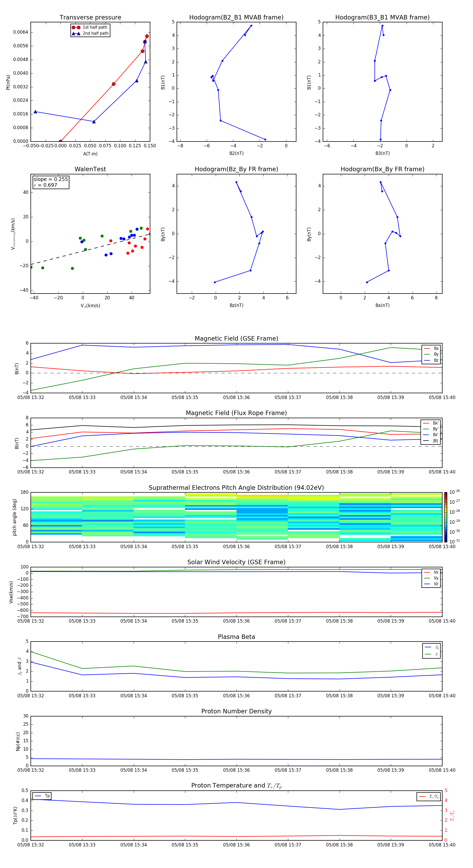Click the red Te/Tp right-axis label

(x=452, y=815)
